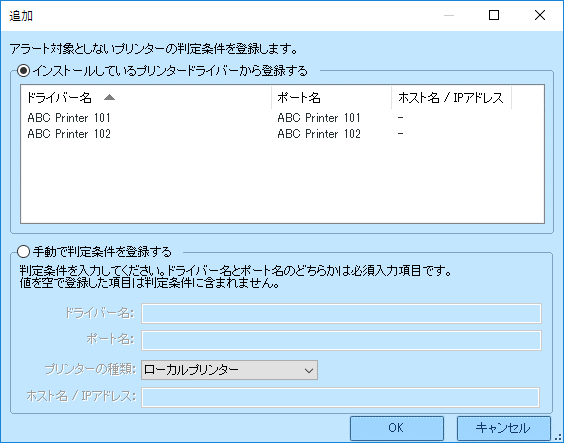Image resolution: width=564 pixels, height=443 pixels.
Task: Click the ホスト名 / IPアドレス column header
Action: click(x=451, y=97)
